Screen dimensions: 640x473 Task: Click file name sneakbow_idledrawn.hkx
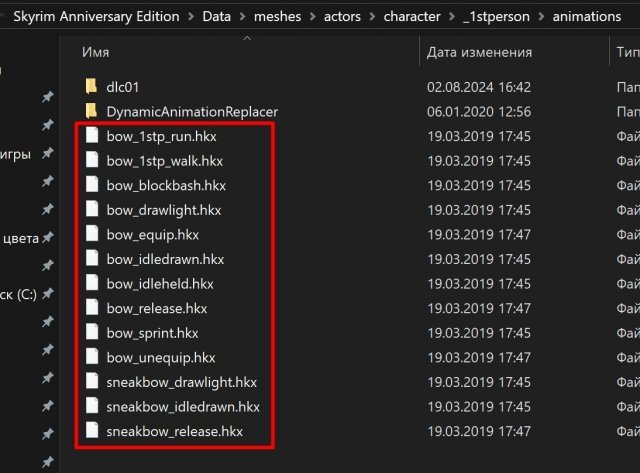(x=183, y=406)
